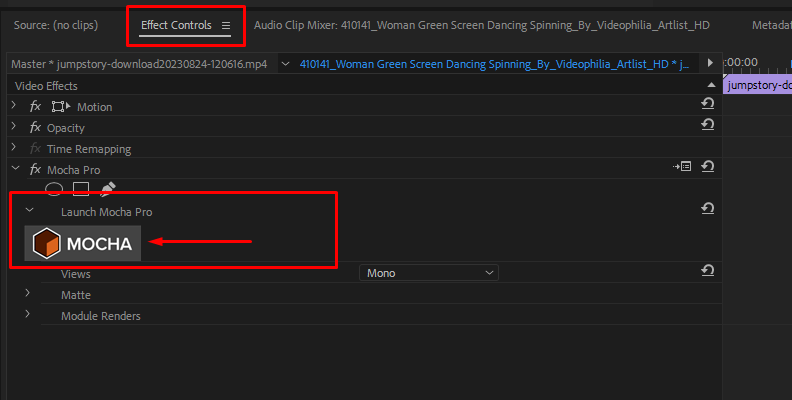Click the Module Renders label
Viewport: 792px width, 400px height.
click(101, 316)
